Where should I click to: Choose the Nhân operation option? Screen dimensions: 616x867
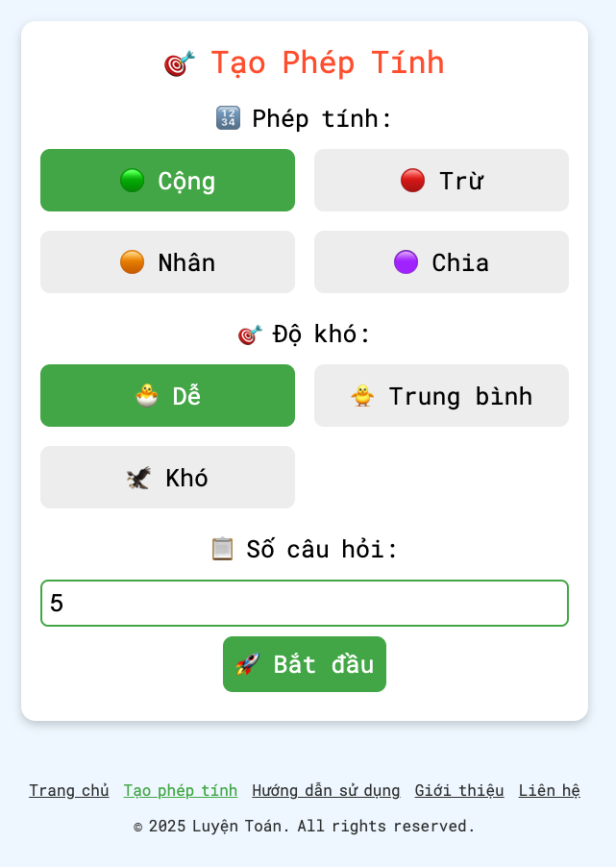(x=167, y=262)
